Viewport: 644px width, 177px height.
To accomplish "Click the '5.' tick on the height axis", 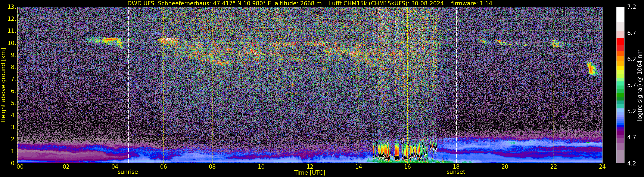I will [x=13, y=103].
